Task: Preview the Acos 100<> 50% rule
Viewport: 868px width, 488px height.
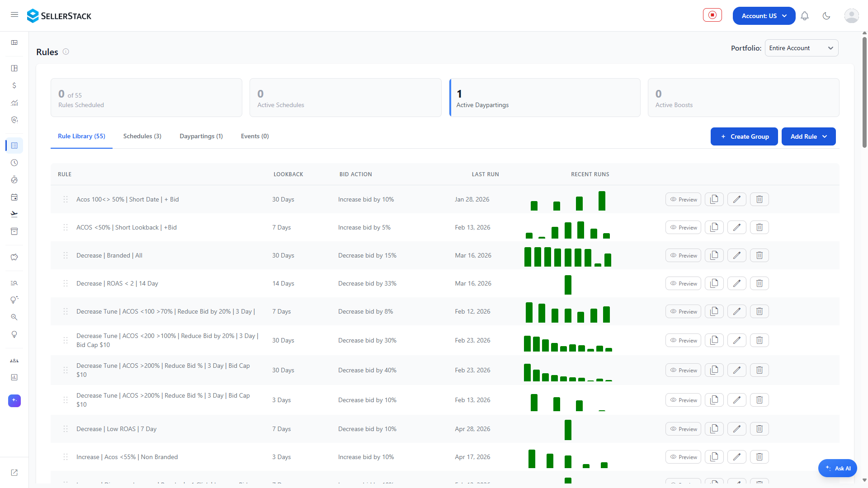Action: point(683,199)
